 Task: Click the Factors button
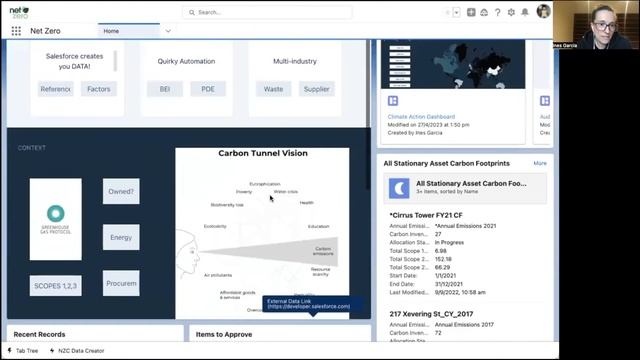(x=99, y=89)
